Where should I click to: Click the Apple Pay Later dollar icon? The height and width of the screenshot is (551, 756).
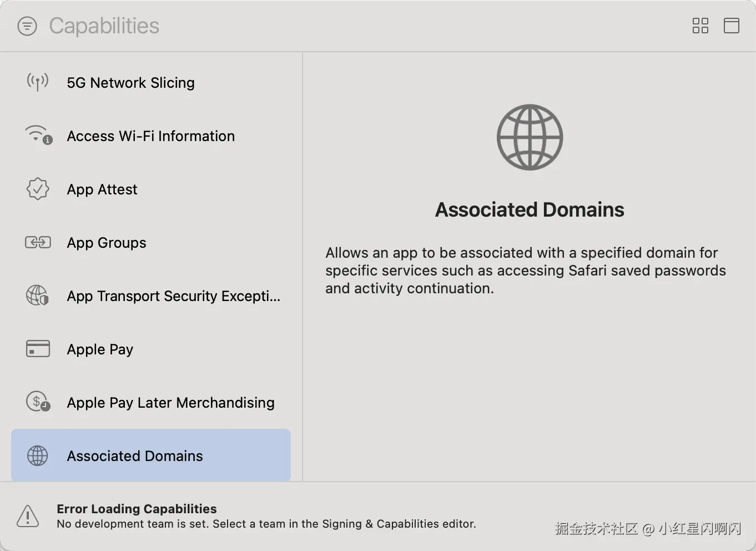(x=38, y=402)
